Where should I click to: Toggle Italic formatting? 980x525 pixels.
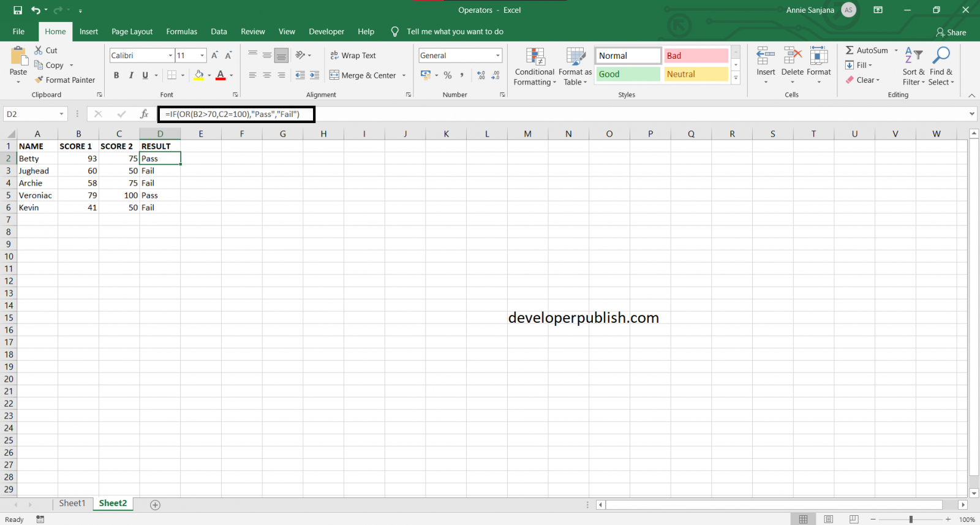pyautogui.click(x=130, y=75)
